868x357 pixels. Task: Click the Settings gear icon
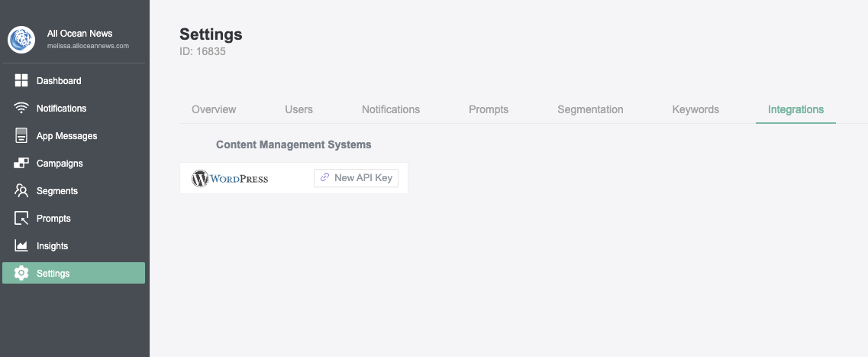[x=21, y=274]
